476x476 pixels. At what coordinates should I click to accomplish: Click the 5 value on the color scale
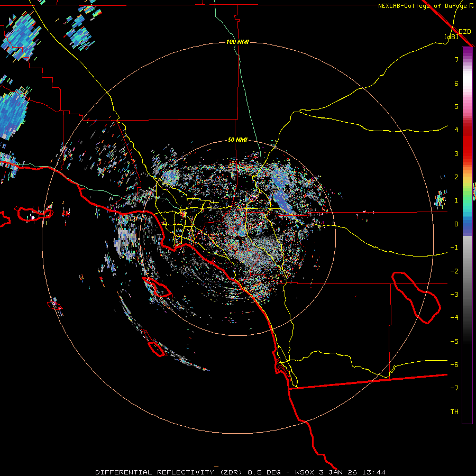pos(456,106)
